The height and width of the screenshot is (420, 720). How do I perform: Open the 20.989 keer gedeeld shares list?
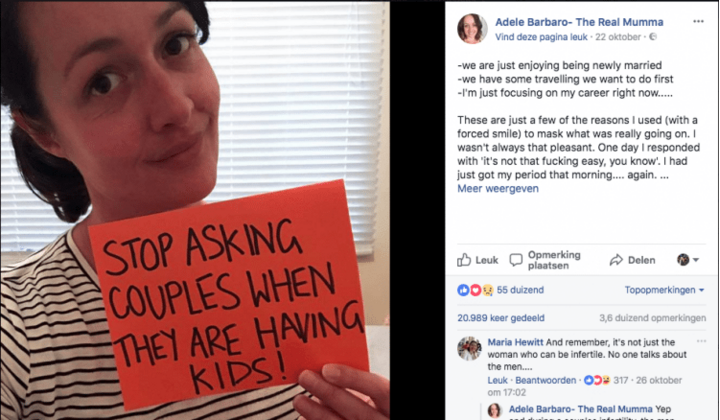click(501, 318)
